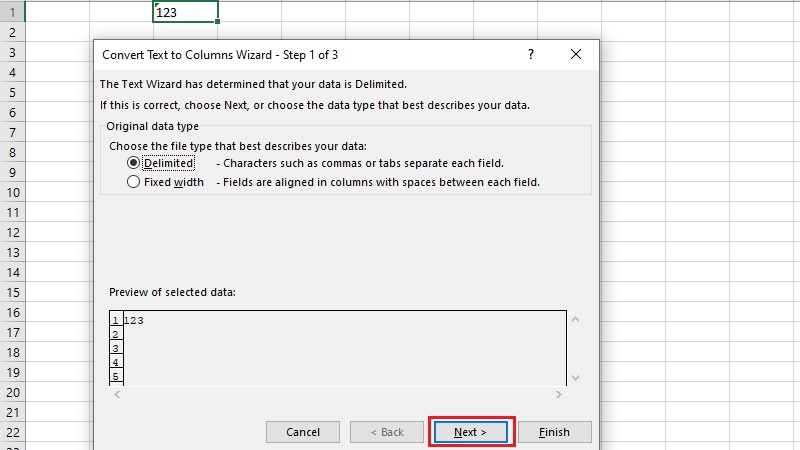Viewport: 800px width, 450px height.
Task: Select row 20 header in the sheet
Action: coord(12,392)
